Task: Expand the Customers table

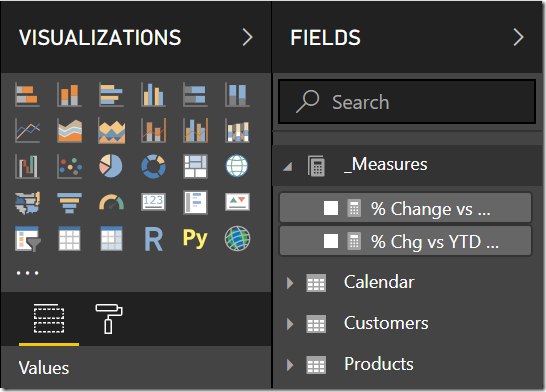Action: point(290,324)
